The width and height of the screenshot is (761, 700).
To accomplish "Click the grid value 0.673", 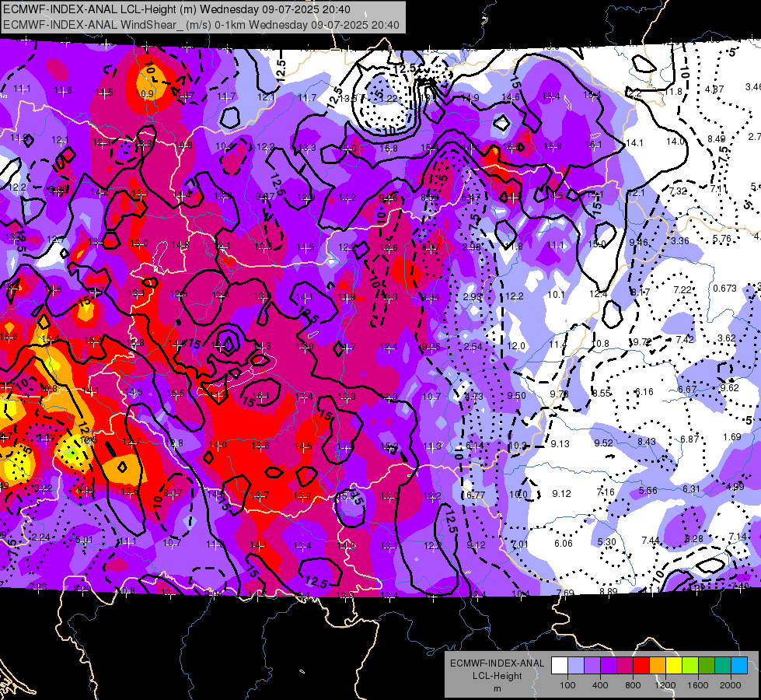I will pos(724,288).
